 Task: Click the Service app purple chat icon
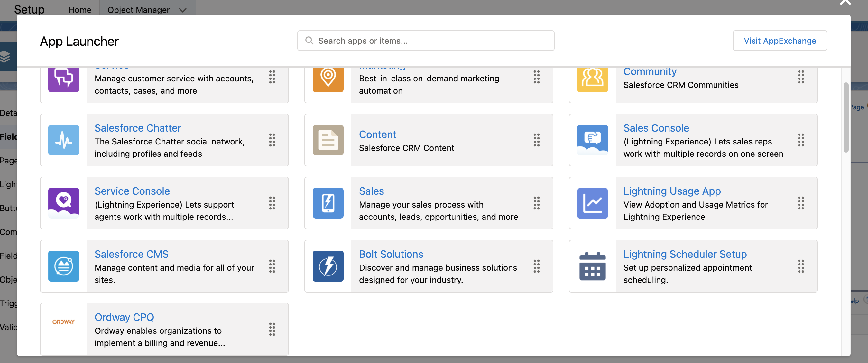[63, 79]
